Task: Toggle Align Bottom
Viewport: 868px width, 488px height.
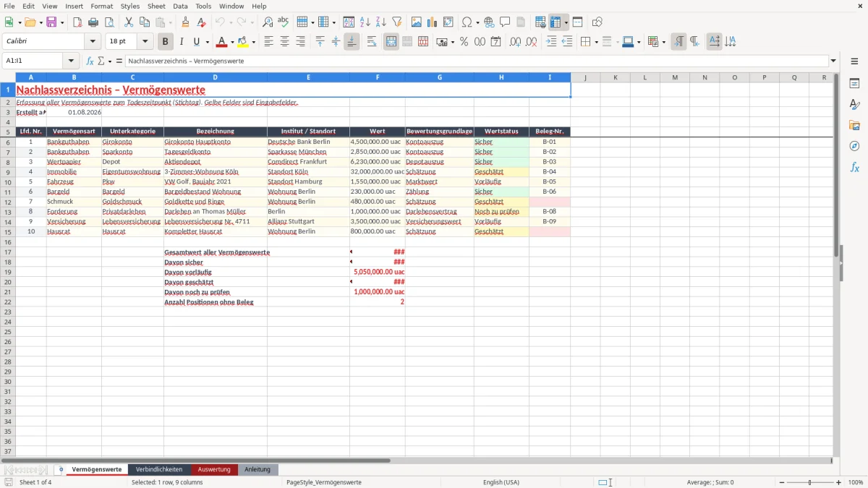Action: coord(352,42)
